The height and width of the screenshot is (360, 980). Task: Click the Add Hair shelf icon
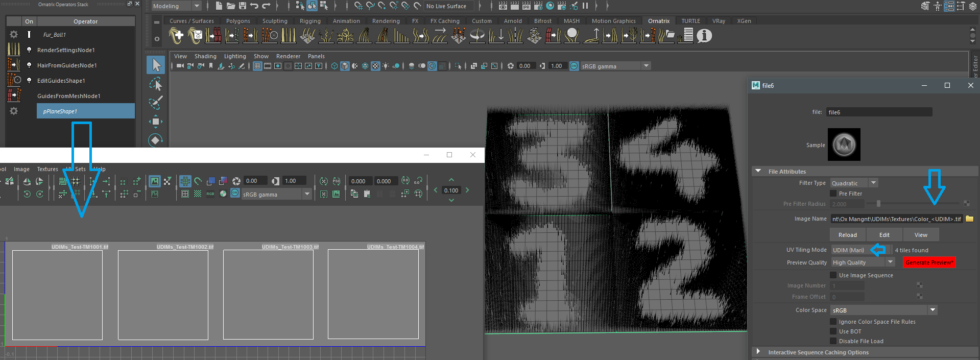pyautogui.click(x=176, y=36)
